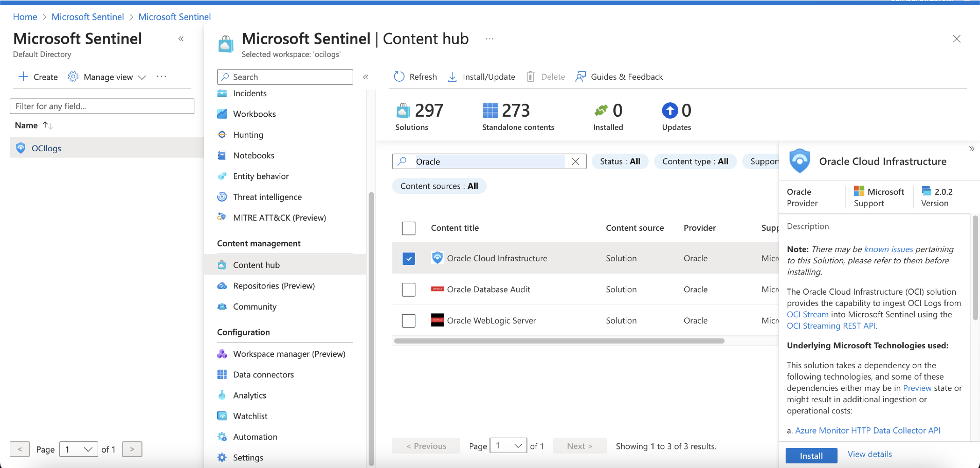Sort workspaces by Name column
Image resolution: width=980 pixels, height=468 pixels.
coord(33,125)
